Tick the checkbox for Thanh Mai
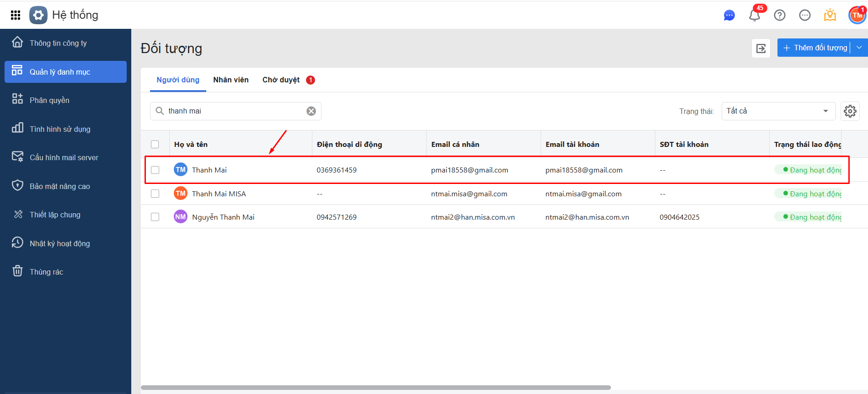Image resolution: width=868 pixels, height=394 pixels. 155,170
